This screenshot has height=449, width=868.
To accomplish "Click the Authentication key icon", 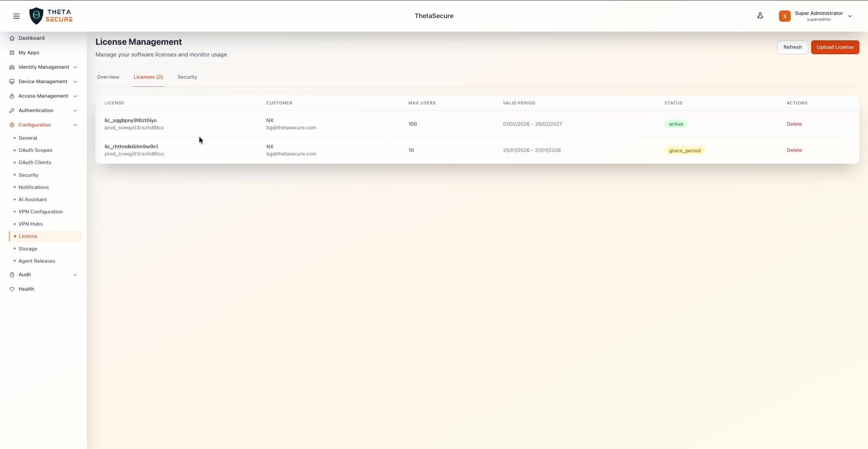I will click(x=12, y=110).
